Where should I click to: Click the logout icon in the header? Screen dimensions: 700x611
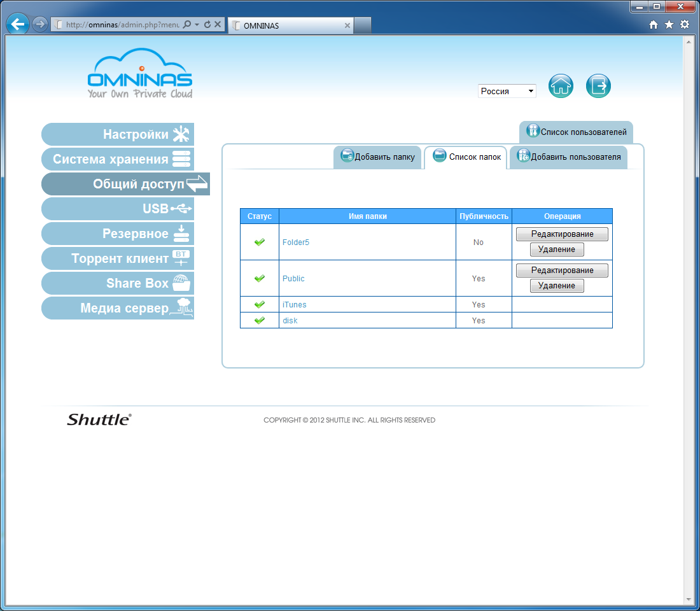(598, 86)
